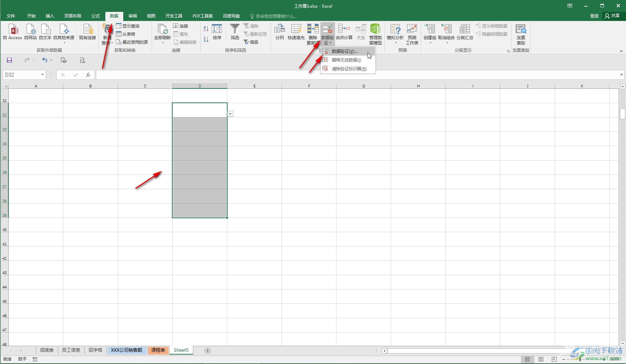Choose Circle Invalid Data (圈释无效数据)

[348, 60]
